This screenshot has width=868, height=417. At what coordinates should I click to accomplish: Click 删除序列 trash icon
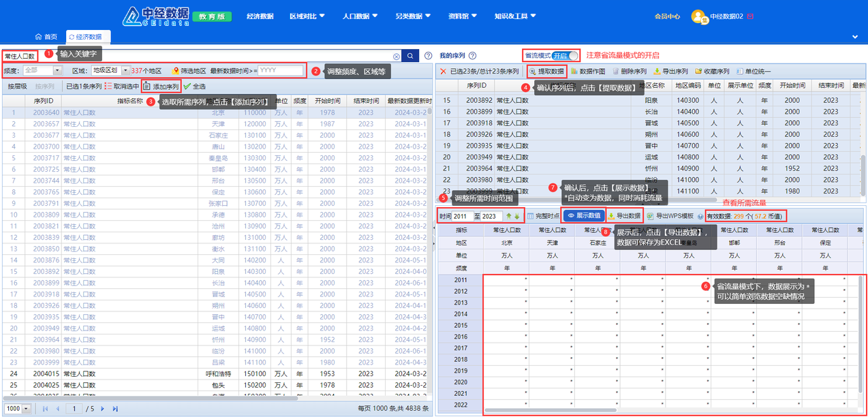coord(616,72)
